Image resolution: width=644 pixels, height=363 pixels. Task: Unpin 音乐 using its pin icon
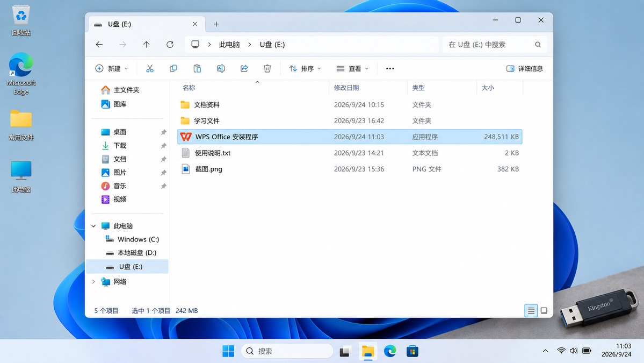pos(163,186)
